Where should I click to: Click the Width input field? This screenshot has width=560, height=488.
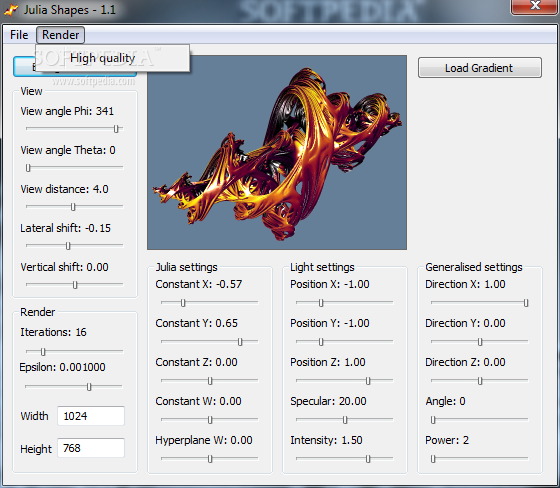click(x=91, y=416)
